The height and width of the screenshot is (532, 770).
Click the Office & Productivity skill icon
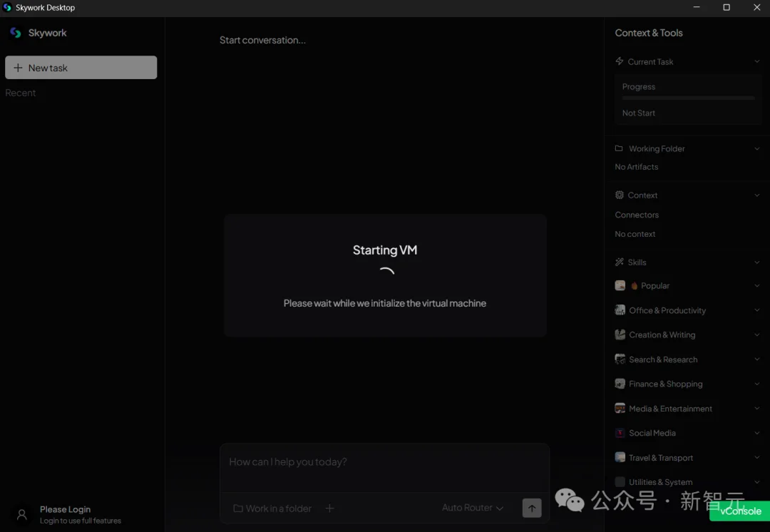click(620, 310)
